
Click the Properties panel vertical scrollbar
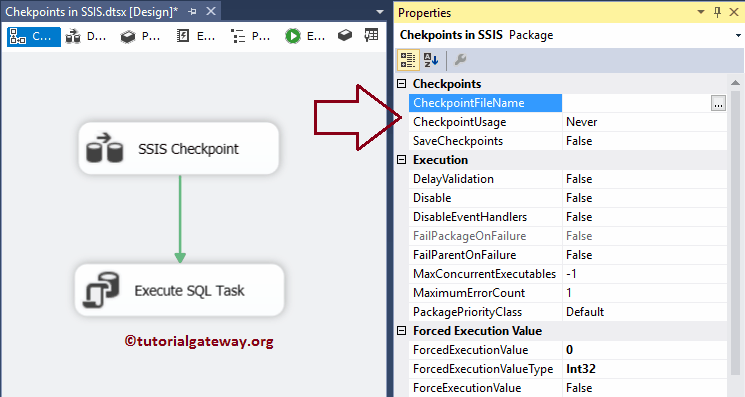(735, 233)
